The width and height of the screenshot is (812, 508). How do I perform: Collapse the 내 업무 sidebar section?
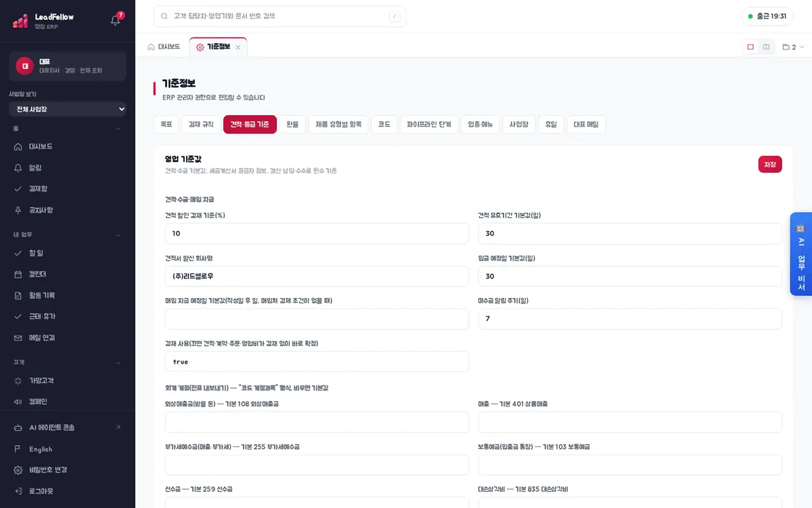click(x=118, y=235)
